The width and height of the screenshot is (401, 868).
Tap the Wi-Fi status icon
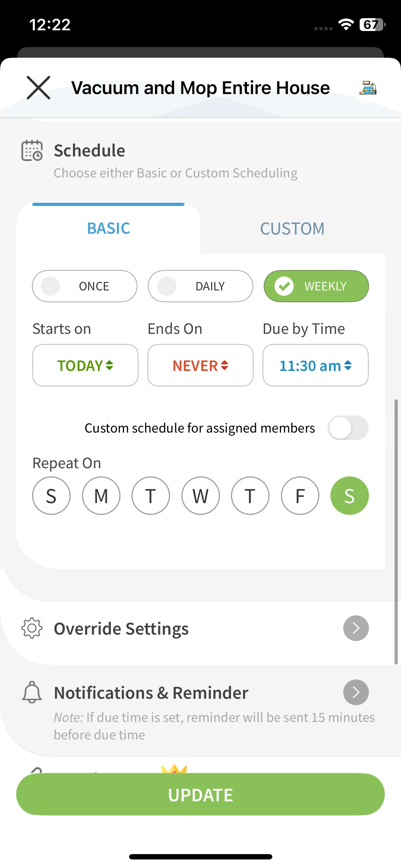[x=345, y=24]
